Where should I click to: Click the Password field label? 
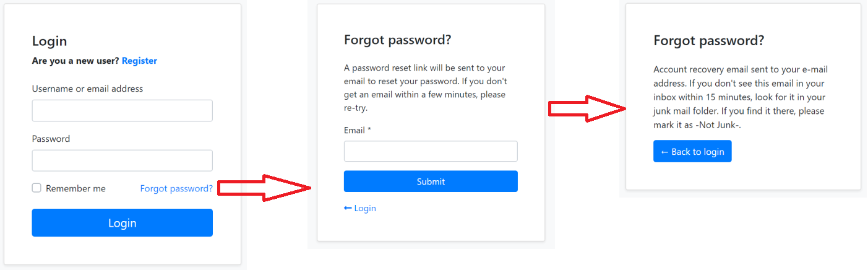click(x=51, y=139)
